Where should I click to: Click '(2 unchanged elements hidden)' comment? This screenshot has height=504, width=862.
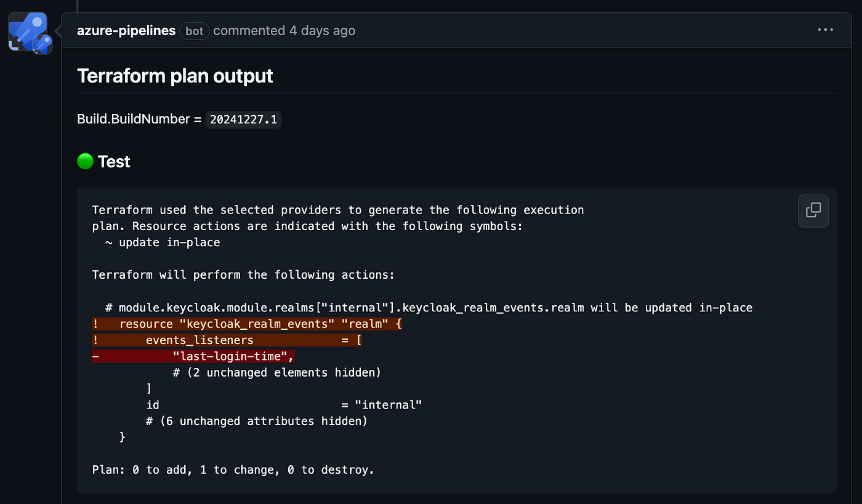[277, 372]
